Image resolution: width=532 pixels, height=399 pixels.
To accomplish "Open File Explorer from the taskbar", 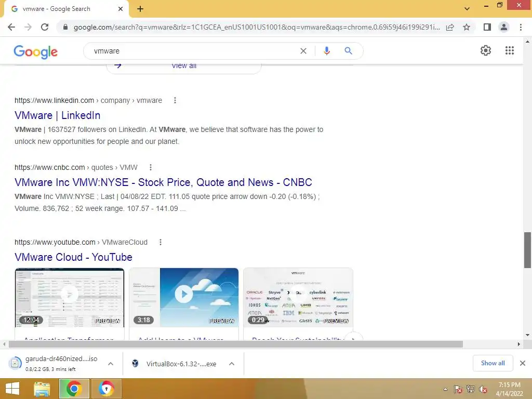I will [42, 389].
